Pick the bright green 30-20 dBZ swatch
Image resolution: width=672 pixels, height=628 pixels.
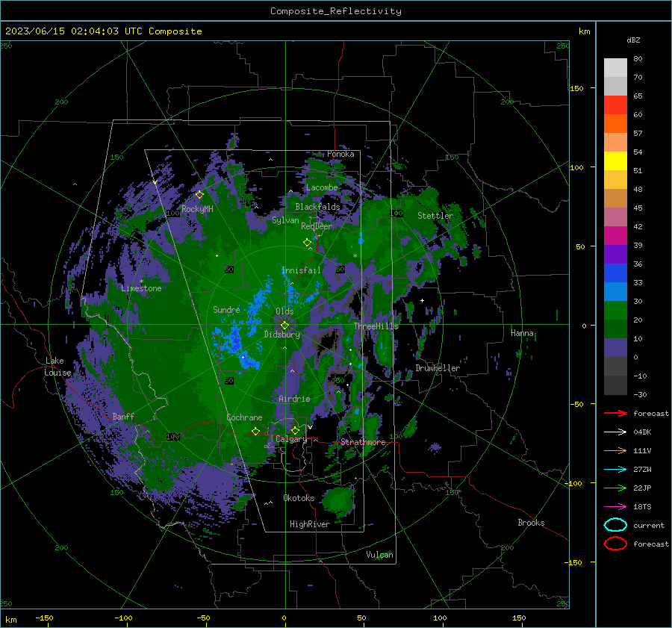[615, 311]
